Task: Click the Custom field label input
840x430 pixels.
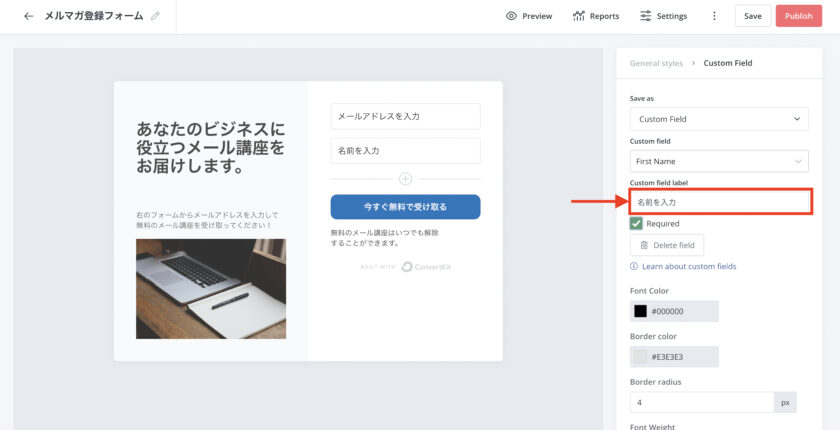Action: pos(721,202)
